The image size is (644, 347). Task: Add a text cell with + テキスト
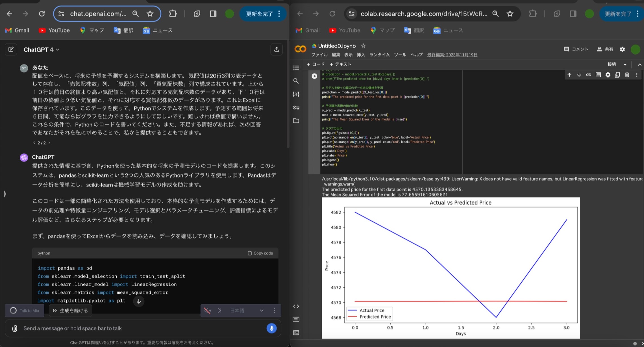tap(340, 64)
